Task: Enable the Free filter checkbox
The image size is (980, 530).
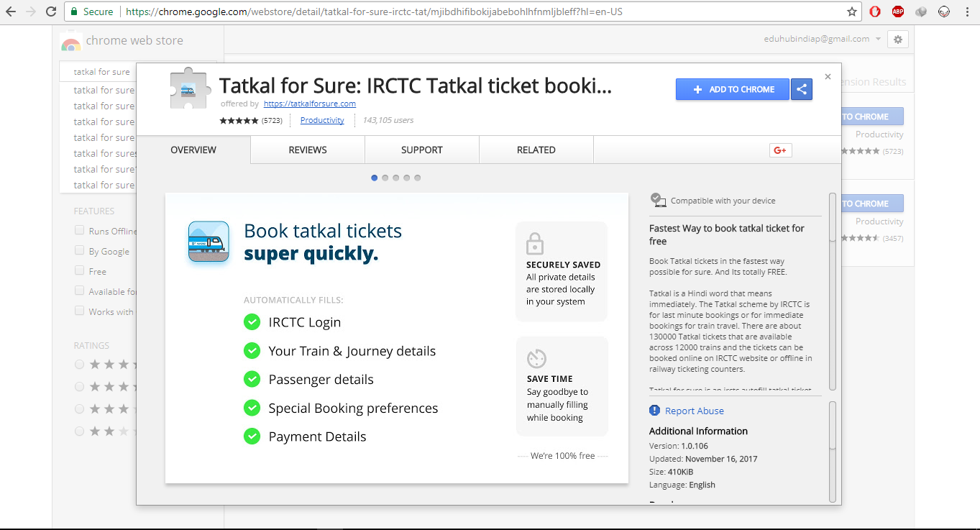Action: 79,271
